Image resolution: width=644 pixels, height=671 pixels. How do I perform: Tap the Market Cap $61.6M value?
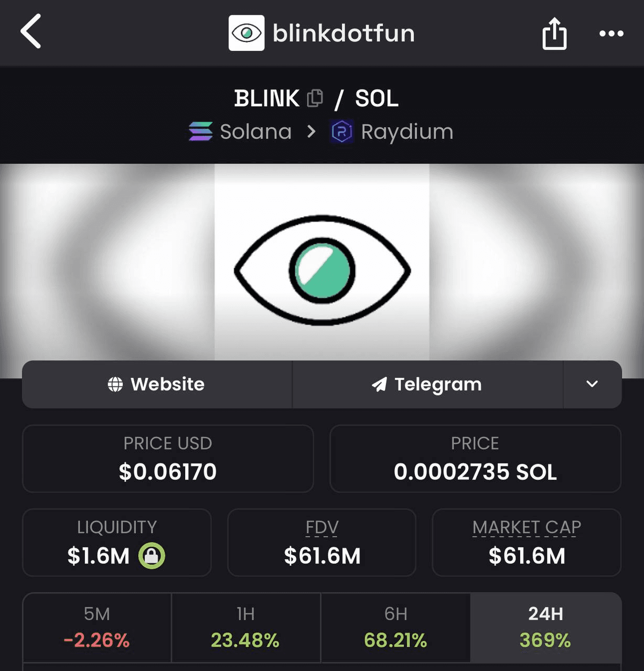(527, 556)
